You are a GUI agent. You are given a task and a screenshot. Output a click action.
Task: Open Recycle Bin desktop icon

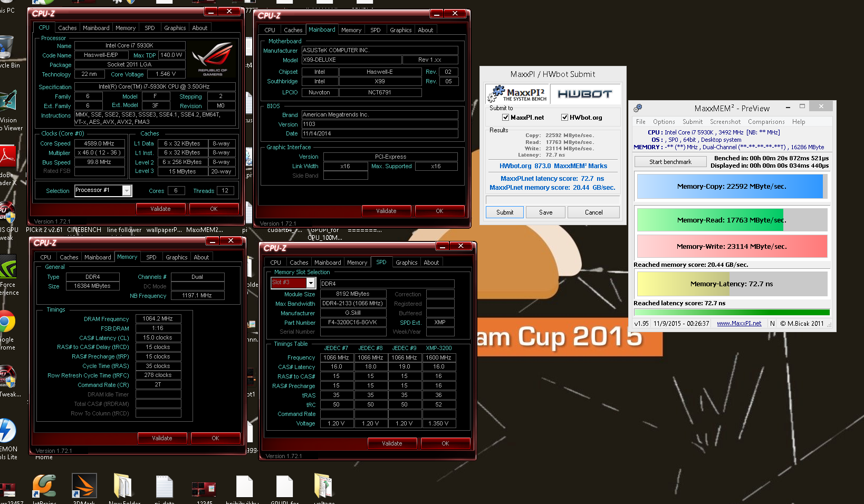[7, 49]
